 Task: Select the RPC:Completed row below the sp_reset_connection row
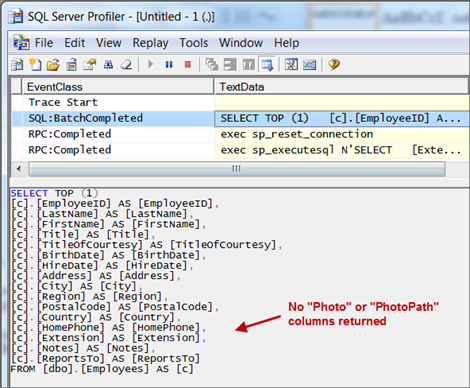coord(240,150)
